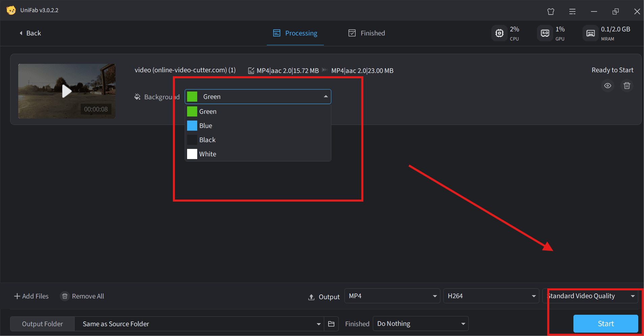The height and width of the screenshot is (336, 644).
Task: Expand the Standard Video Quality dropdown
Action: 590,296
